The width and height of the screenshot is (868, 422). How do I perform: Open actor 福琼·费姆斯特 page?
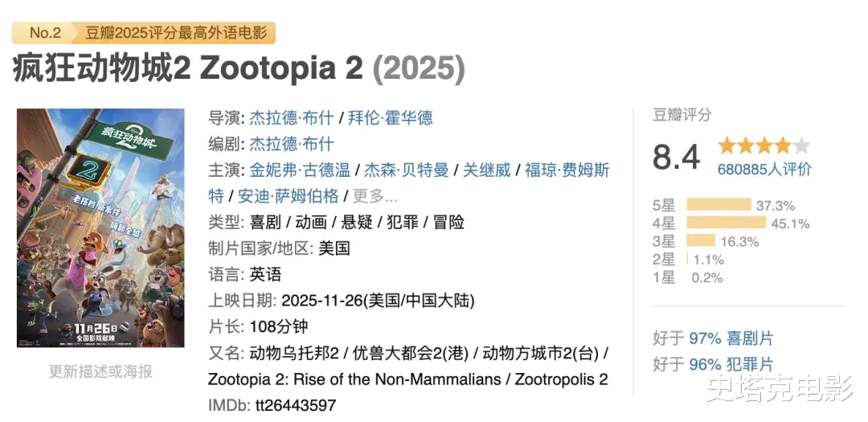click(x=567, y=170)
